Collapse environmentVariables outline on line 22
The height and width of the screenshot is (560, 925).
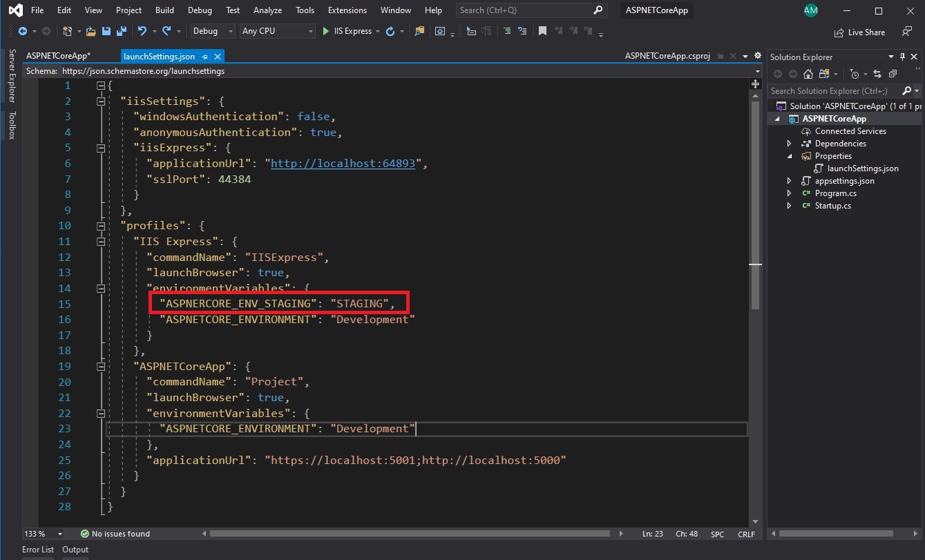101,413
